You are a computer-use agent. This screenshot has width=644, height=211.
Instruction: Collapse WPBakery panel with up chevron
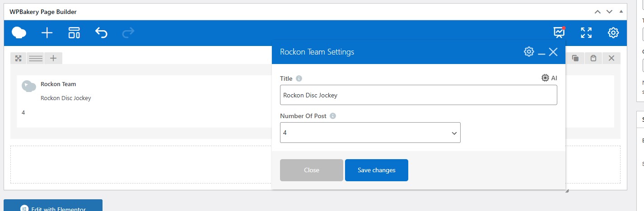pyautogui.click(x=597, y=12)
